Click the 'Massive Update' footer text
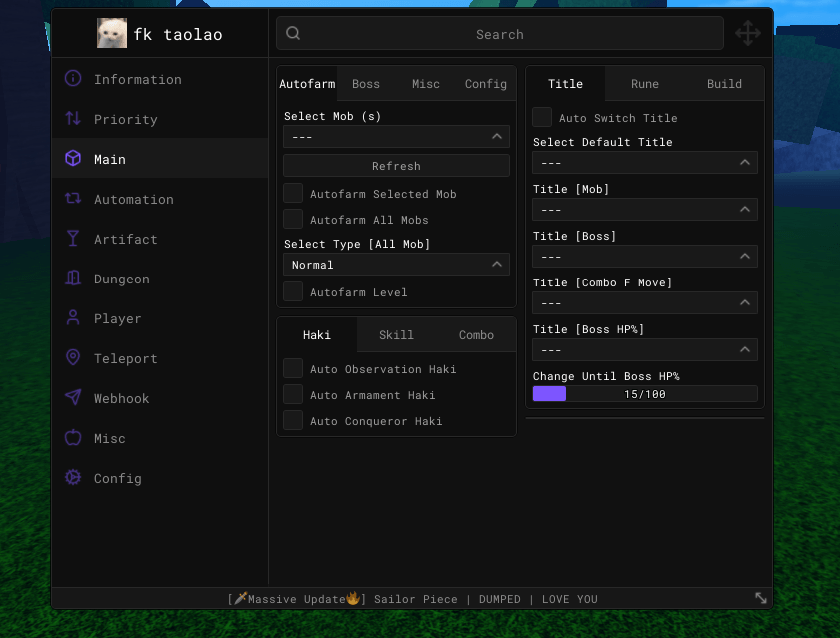The width and height of the screenshot is (840, 638). pyautogui.click(x=297, y=599)
